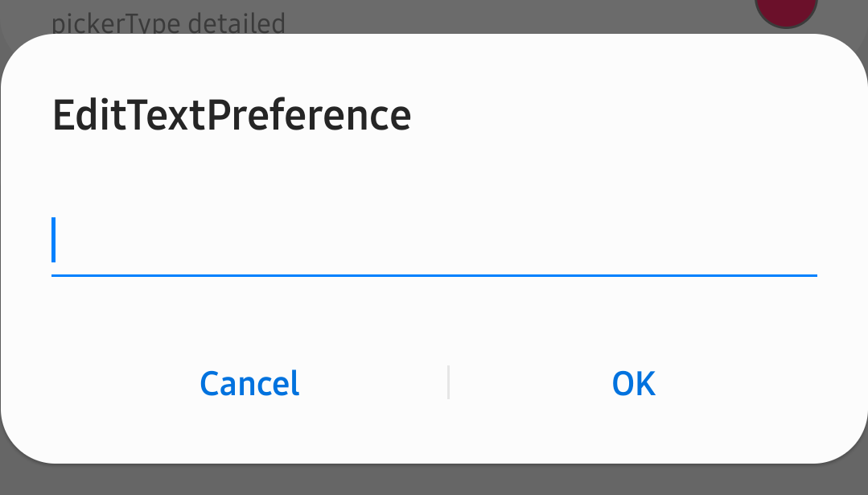
Task: Click the EditTextPreference dialog title
Action: 232,115
